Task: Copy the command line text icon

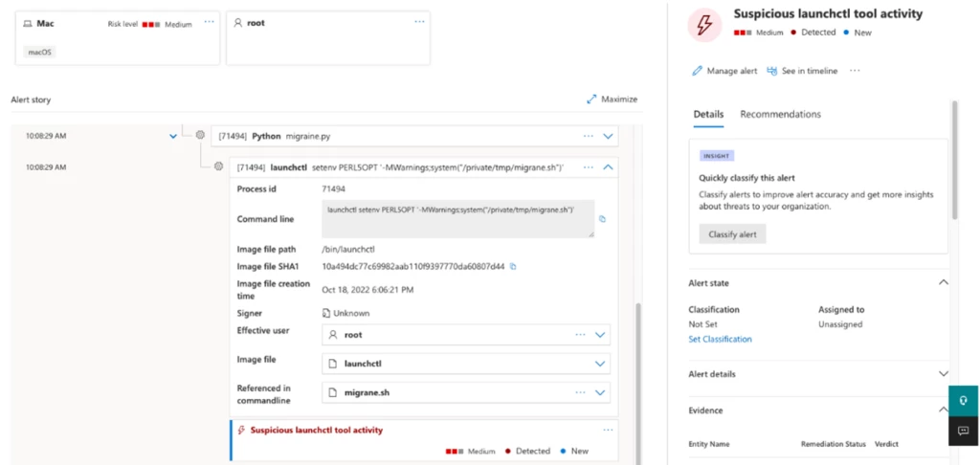Action: tap(602, 219)
